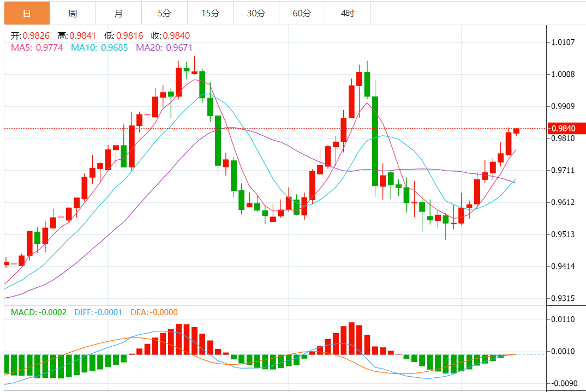This screenshot has width=586, height=392.
Task: Click the MA10: 0.9685 label
Action: coord(99,48)
